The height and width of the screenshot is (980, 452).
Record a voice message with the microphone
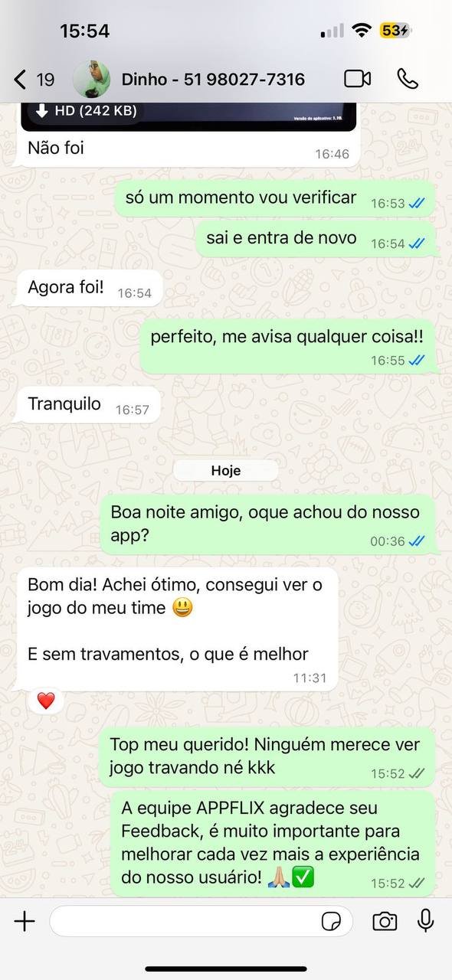pos(426,920)
